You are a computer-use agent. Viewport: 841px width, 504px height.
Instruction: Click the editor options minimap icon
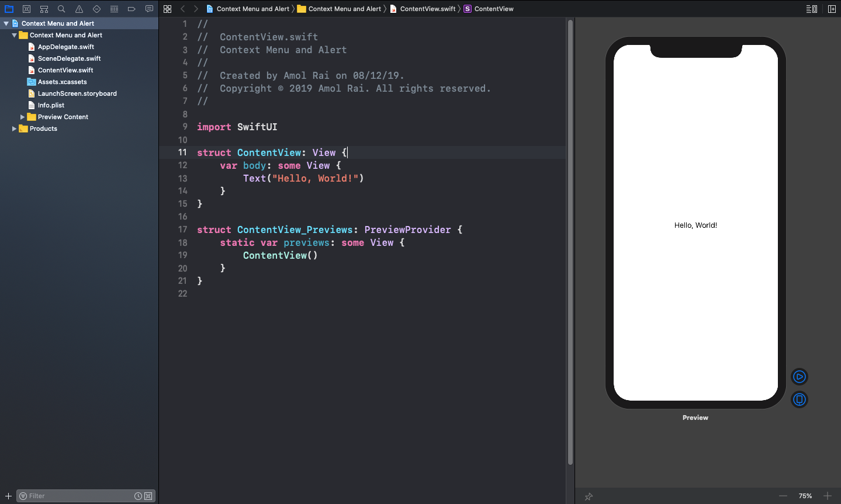click(811, 8)
